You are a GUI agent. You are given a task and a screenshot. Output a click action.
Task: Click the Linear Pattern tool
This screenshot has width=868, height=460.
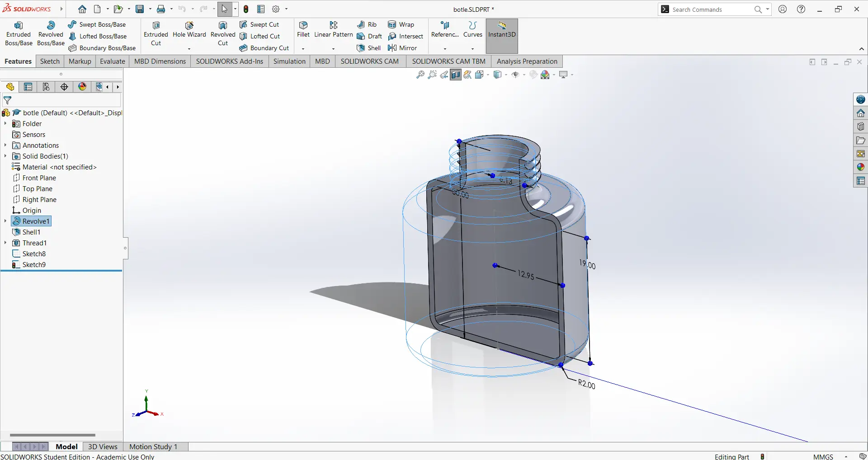tap(334, 30)
